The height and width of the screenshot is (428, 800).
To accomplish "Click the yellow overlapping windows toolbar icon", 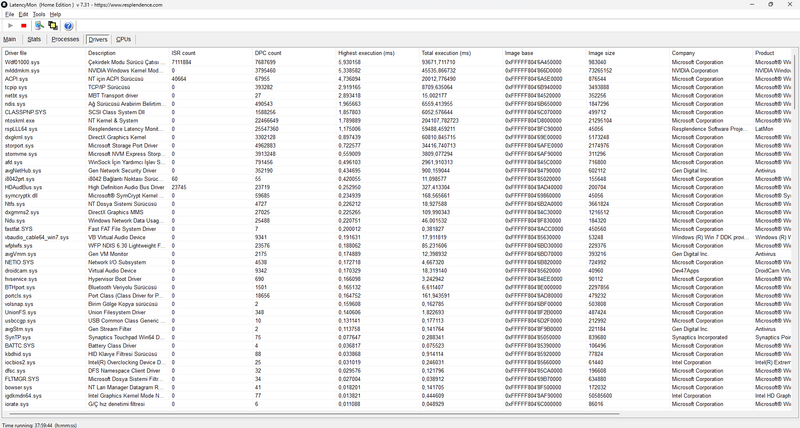I will (53, 26).
